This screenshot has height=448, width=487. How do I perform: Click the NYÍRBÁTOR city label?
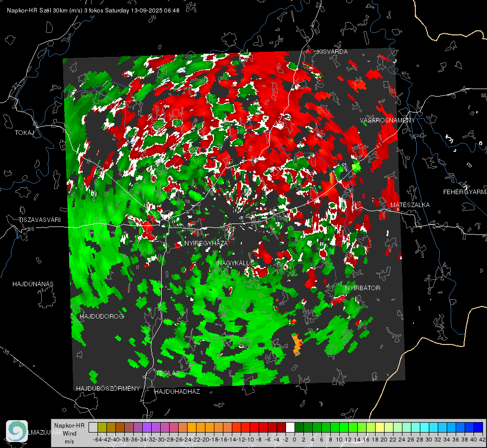coord(363,288)
